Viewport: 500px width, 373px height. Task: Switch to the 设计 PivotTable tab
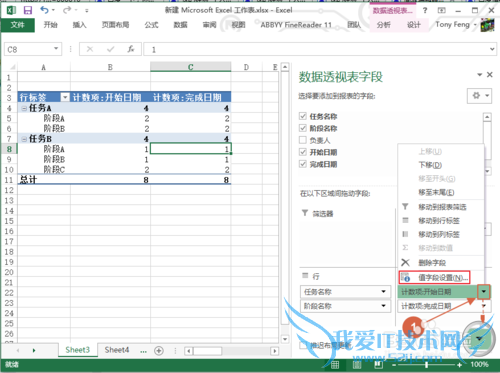[x=414, y=25]
